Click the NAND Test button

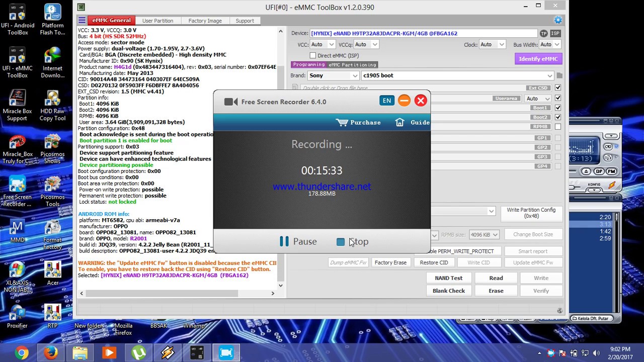pyautogui.click(x=448, y=278)
